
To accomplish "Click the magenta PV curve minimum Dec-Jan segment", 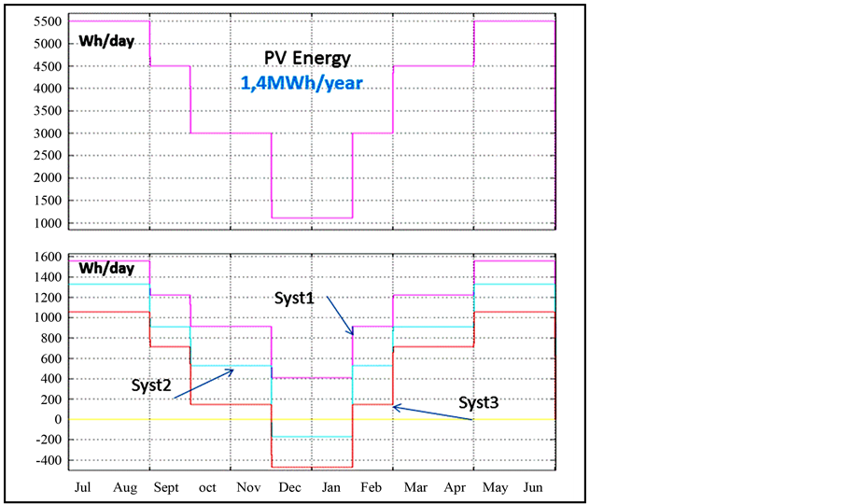I will click(x=312, y=217).
